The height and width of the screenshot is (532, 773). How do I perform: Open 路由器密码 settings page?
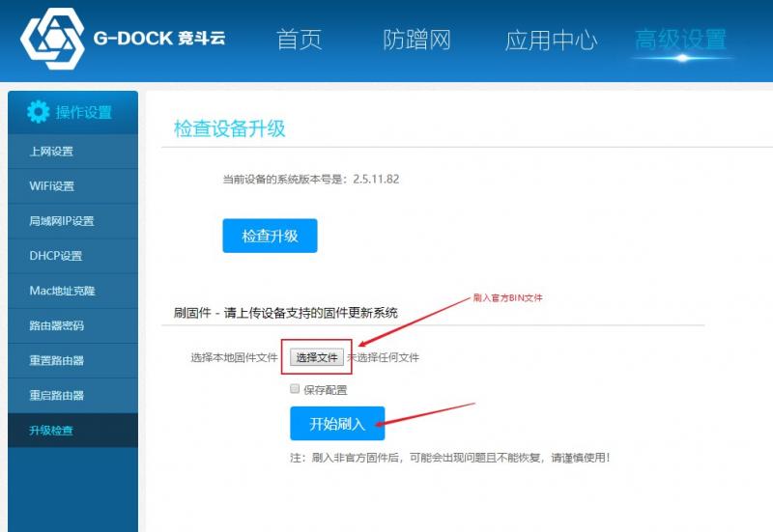click(57, 325)
